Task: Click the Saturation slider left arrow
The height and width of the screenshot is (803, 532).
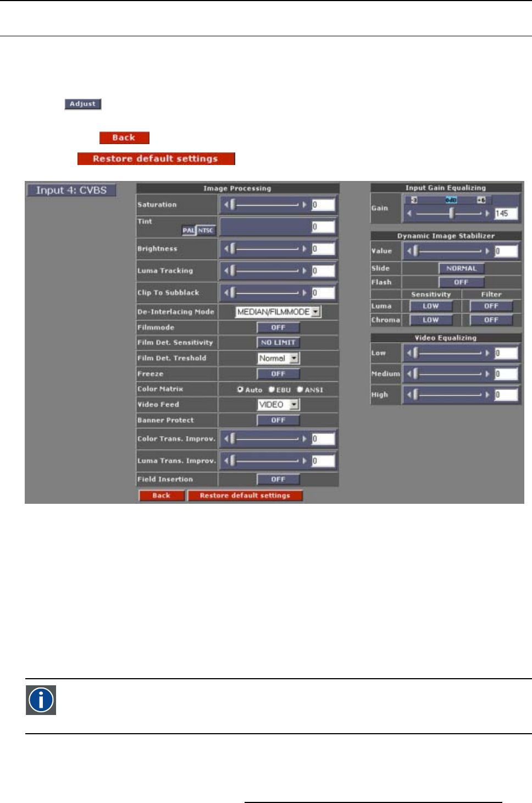Action: (226, 205)
